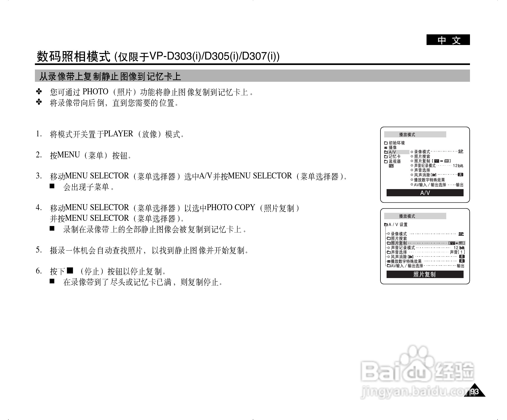Click 照片复制 folder icon in A/V 设置 screen

[389, 243]
